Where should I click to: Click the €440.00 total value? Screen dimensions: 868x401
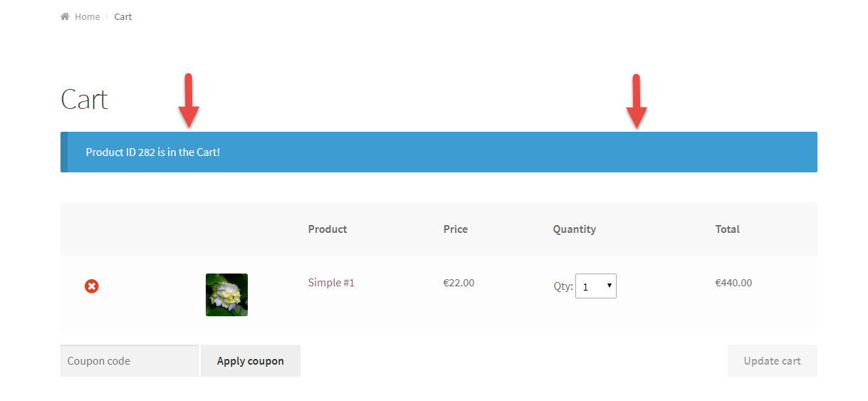[x=733, y=282]
